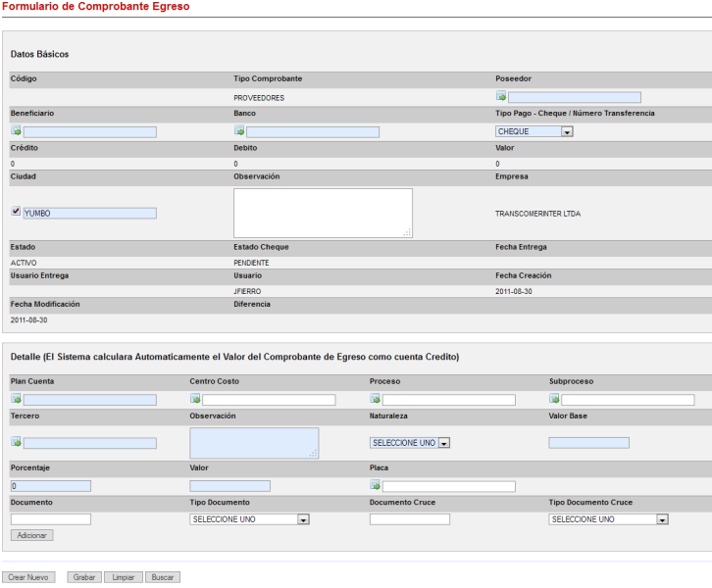Viewport: 712px width, 588px height.
Task: Click the Placa lookup icon
Action: tap(376, 486)
